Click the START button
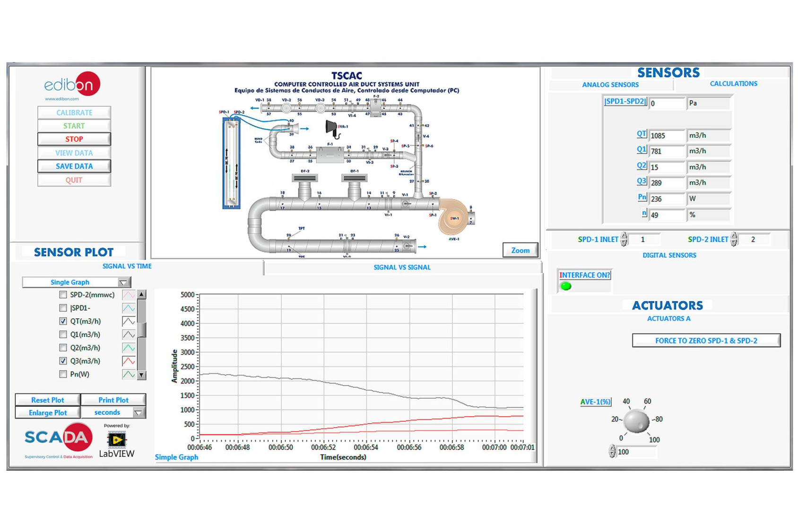This screenshot has height=532, width=798. (74, 126)
